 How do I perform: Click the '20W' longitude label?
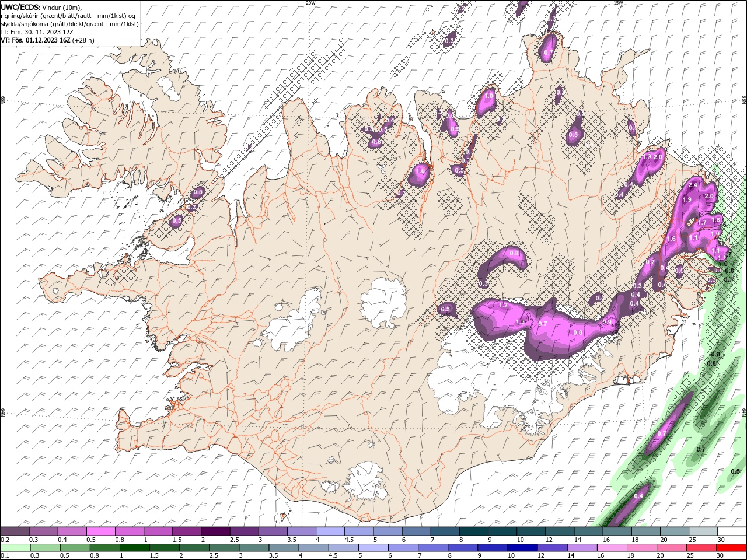310,3
